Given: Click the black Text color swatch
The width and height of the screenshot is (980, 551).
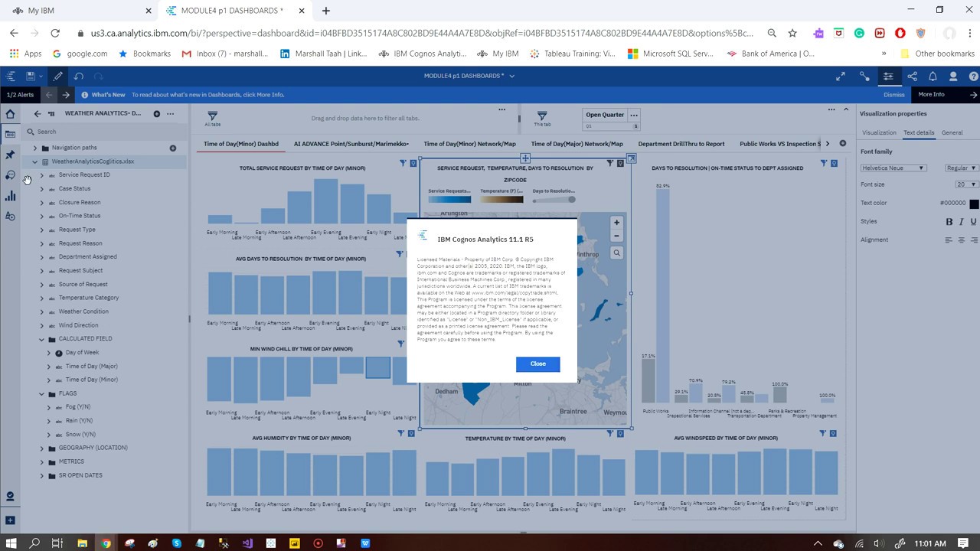Looking at the screenshot, I should point(973,204).
